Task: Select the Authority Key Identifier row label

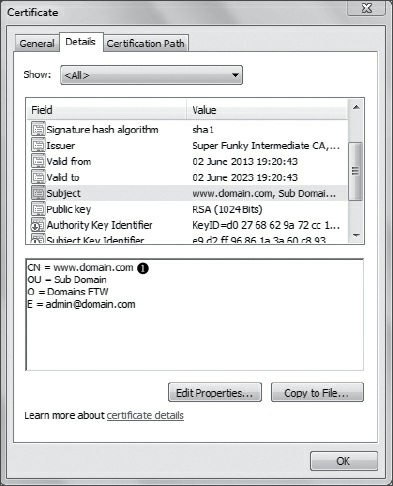Action: click(99, 225)
